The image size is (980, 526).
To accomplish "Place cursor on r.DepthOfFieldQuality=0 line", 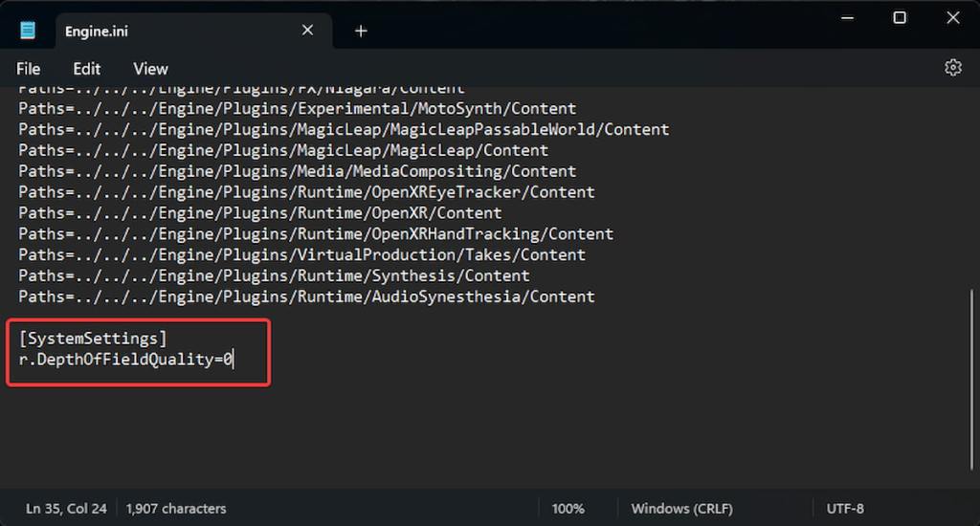I will pyautogui.click(x=125, y=360).
